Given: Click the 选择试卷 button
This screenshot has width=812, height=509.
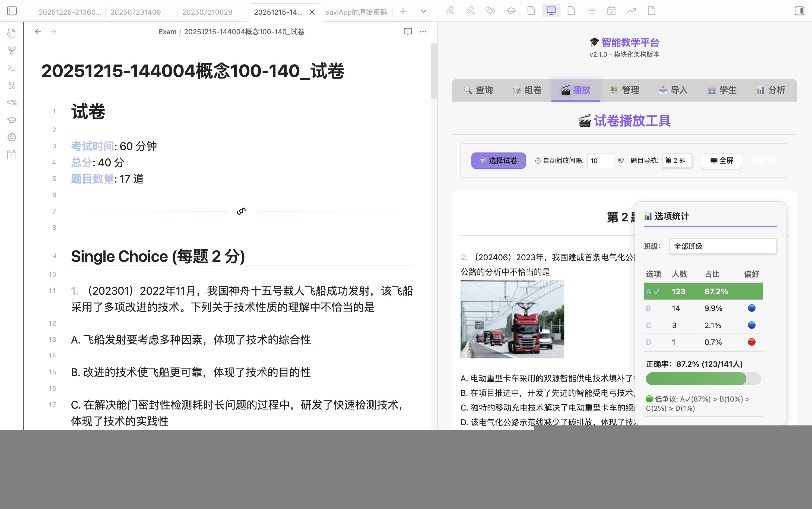Looking at the screenshot, I should [498, 161].
